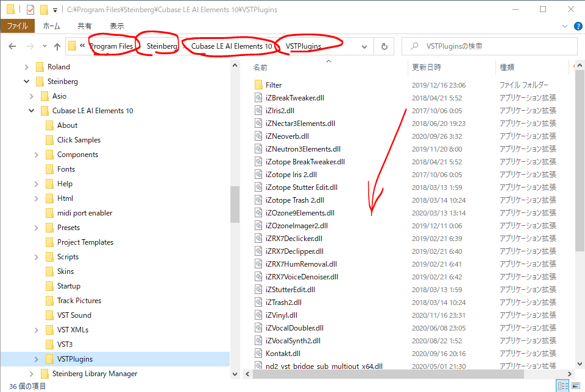Click the iZOzone9Elements.dll file icon
The width and height of the screenshot is (585, 392).
pos(258,213)
